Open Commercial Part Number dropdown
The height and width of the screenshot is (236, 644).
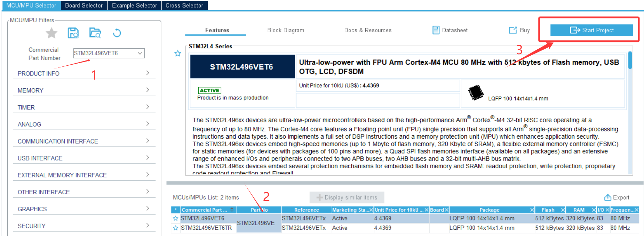(140, 53)
